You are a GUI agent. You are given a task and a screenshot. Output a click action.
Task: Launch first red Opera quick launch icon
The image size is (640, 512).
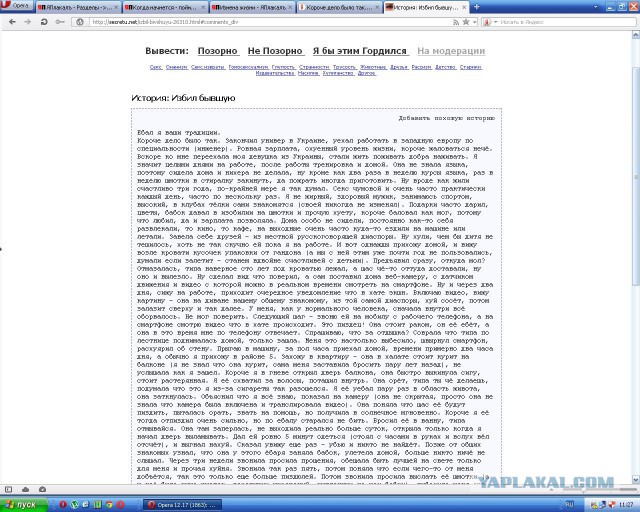point(63,505)
